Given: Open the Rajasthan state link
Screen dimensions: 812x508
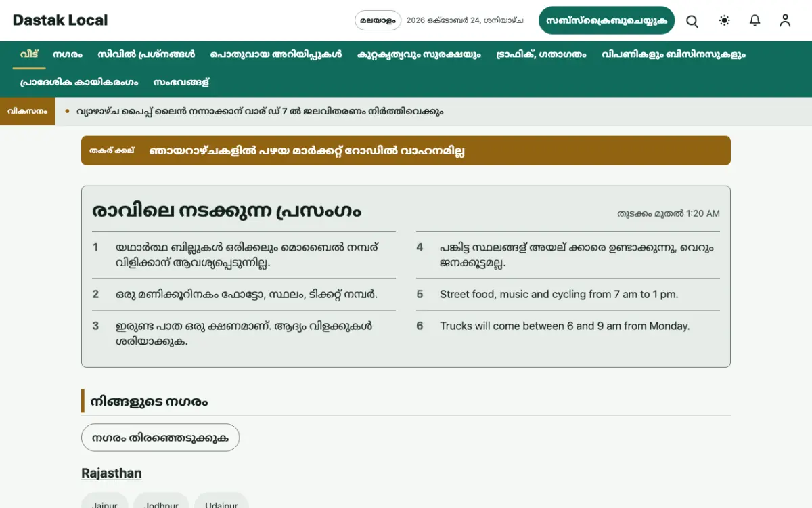Looking at the screenshot, I should [x=112, y=473].
